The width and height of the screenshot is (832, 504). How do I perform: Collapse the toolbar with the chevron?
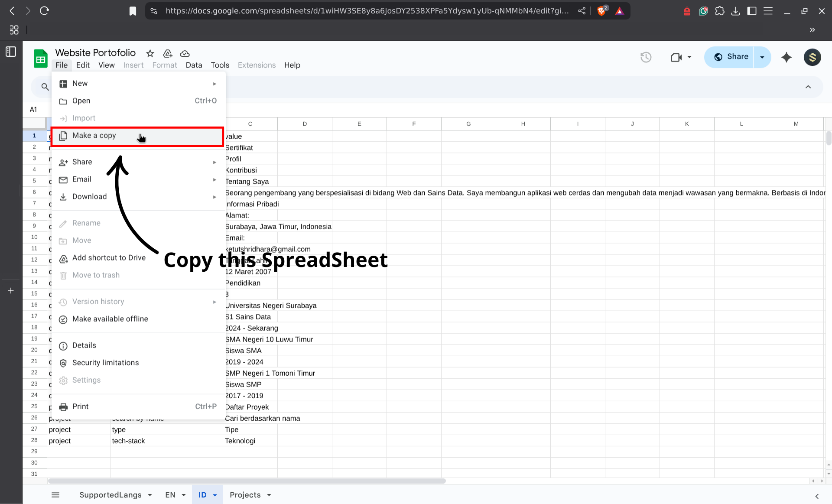808,87
